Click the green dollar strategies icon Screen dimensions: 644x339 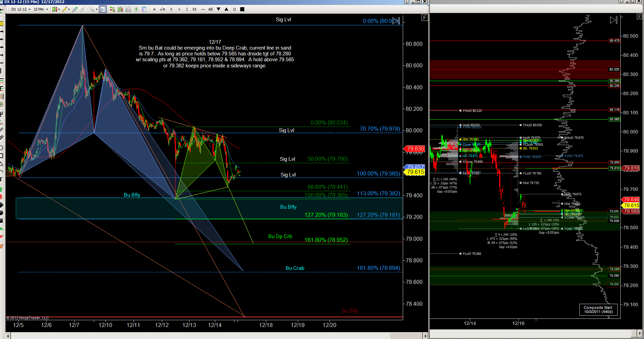[x=136, y=9]
